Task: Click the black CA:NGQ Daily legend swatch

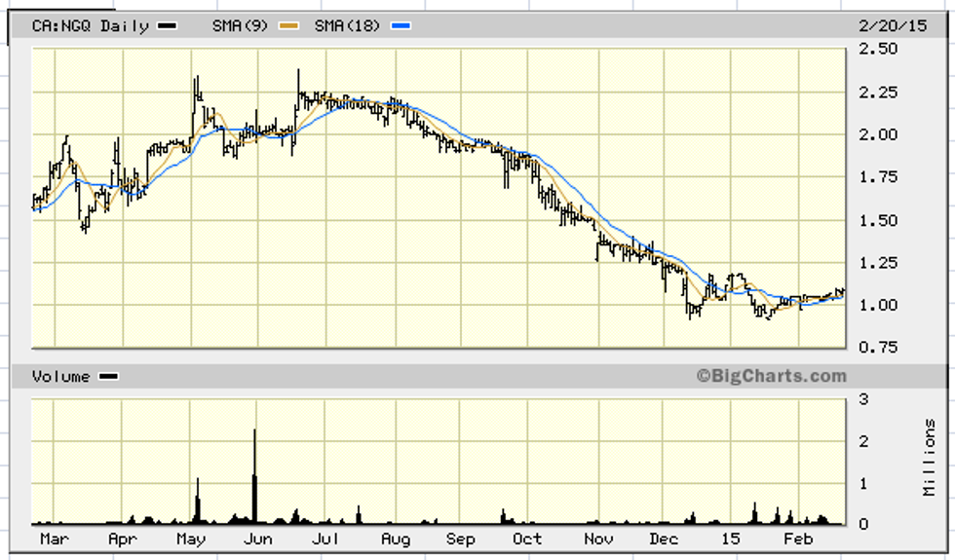Action: point(169,26)
